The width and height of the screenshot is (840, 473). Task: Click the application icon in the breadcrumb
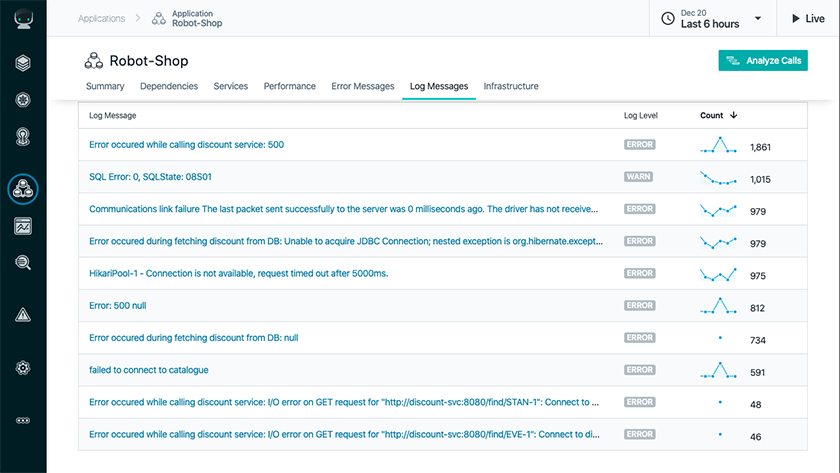[159, 19]
